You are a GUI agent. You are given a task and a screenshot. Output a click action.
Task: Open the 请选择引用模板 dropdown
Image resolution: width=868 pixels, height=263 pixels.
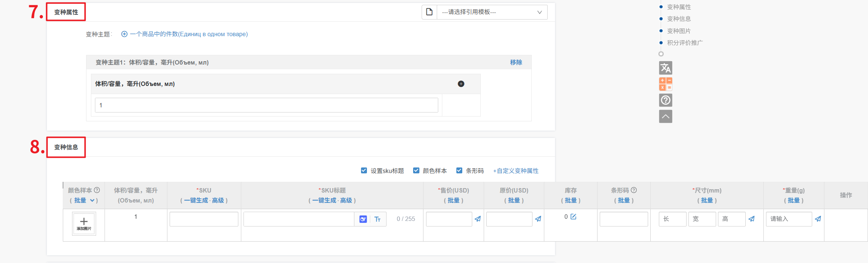tap(491, 12)
